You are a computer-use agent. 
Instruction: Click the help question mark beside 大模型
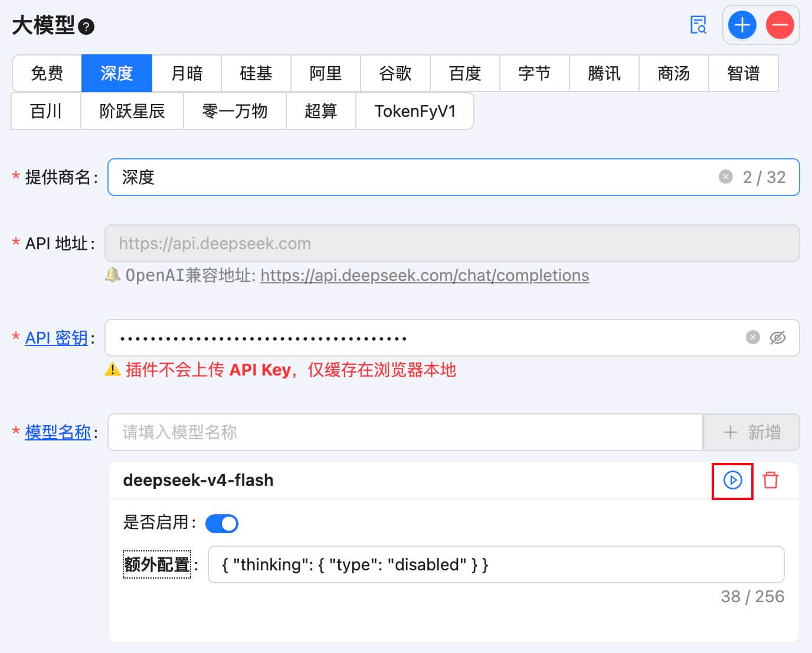point(86,27)
